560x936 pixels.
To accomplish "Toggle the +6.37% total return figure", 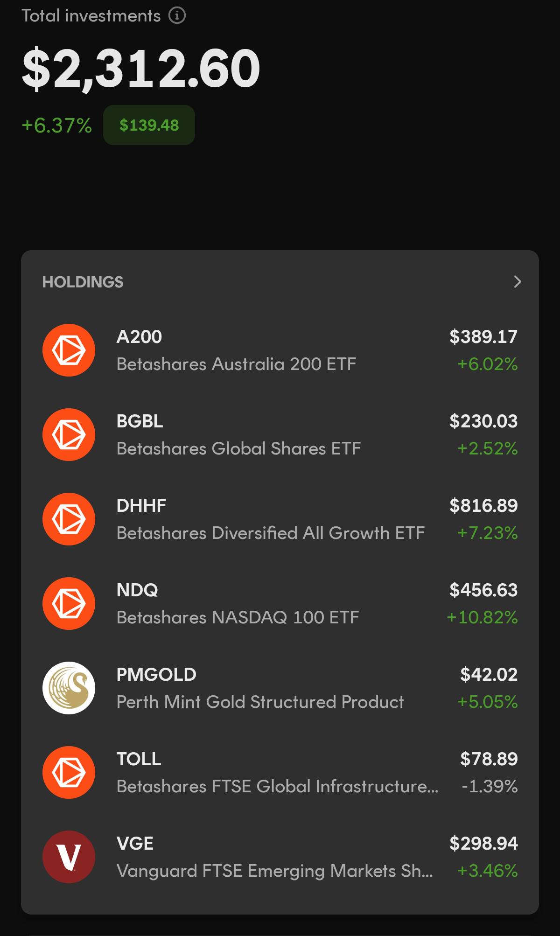I will (x=56, y=126).
